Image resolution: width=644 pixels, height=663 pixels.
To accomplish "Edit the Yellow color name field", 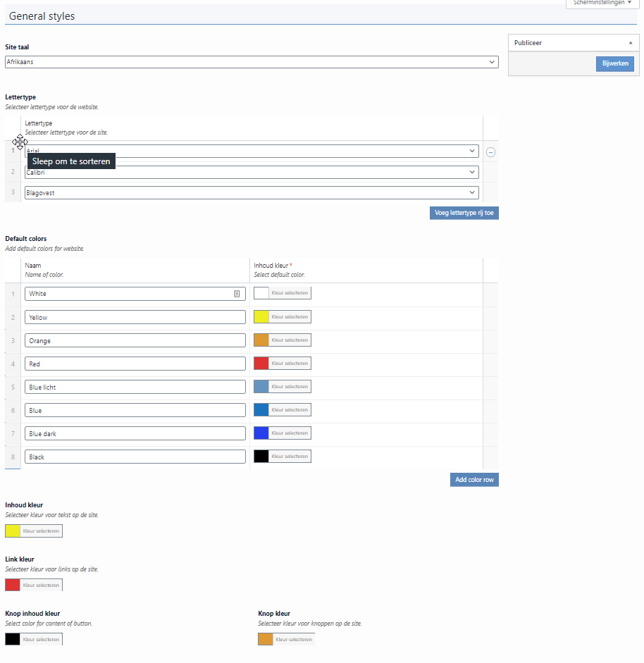I will [135, 318].
